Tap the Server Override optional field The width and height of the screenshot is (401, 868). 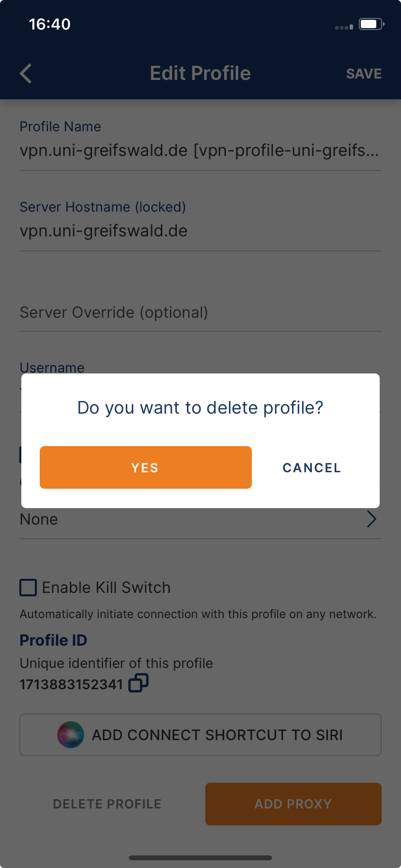point(200,312)
